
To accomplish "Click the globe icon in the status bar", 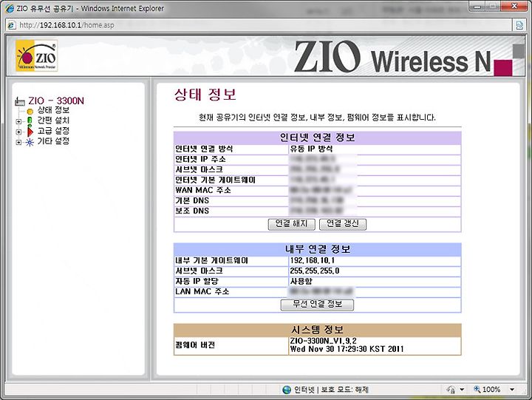I will click(x=287, y=390).
